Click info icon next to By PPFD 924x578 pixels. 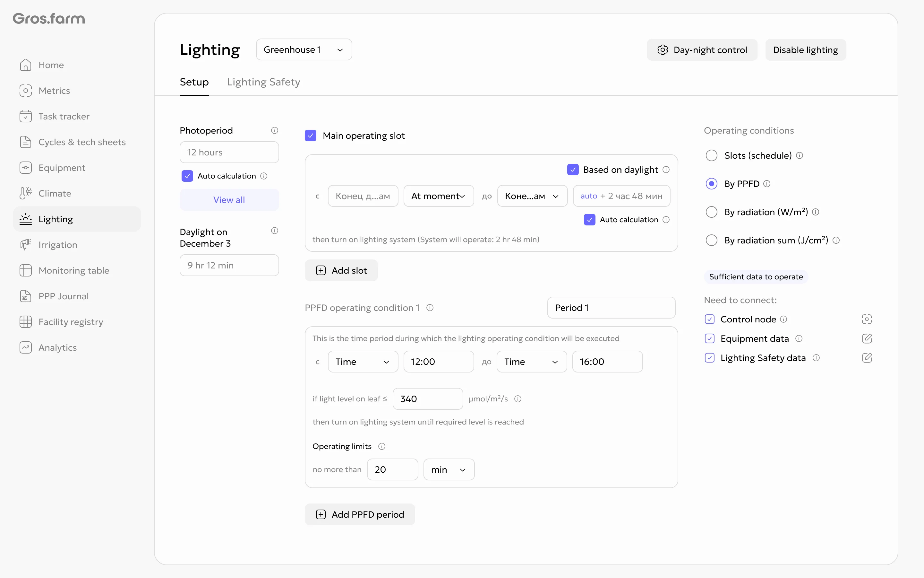click(x=767, y=184)
